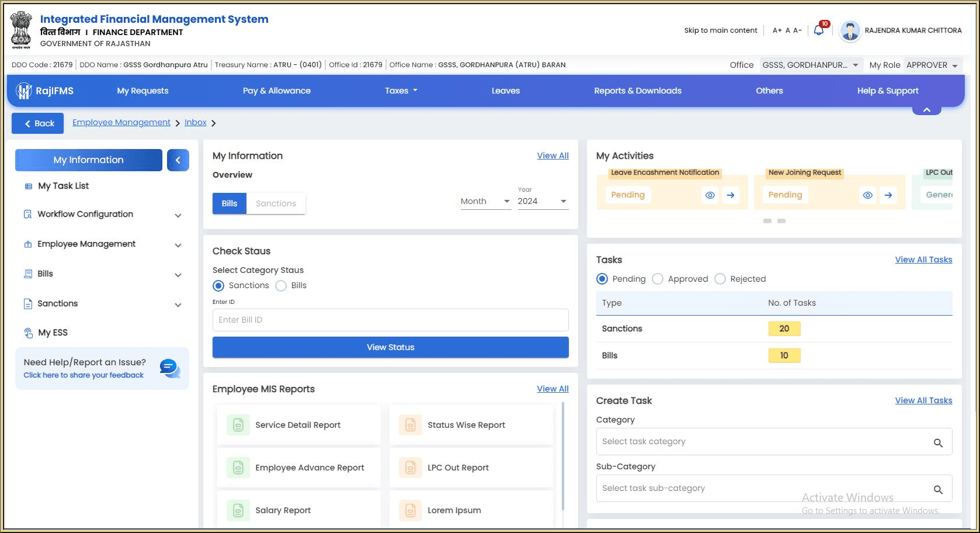Click the My Information sidebar button
This screenshot has width=980, height=533.
(x=89, y=160)
